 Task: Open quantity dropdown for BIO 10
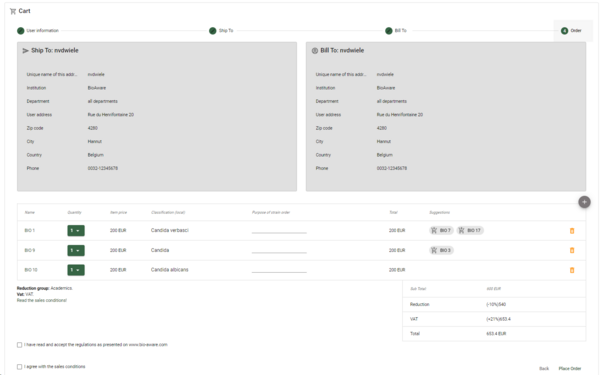tap(76, 270)
